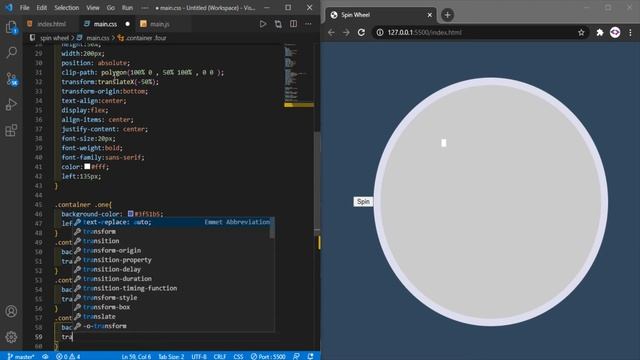Click the Port: 5500 Live Server status item
This screenshot has width=640, height=360.
[268, 356]
